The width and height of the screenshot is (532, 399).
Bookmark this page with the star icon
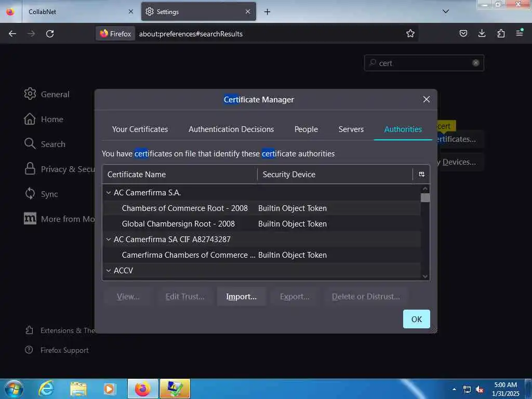(x=410, y=33)
